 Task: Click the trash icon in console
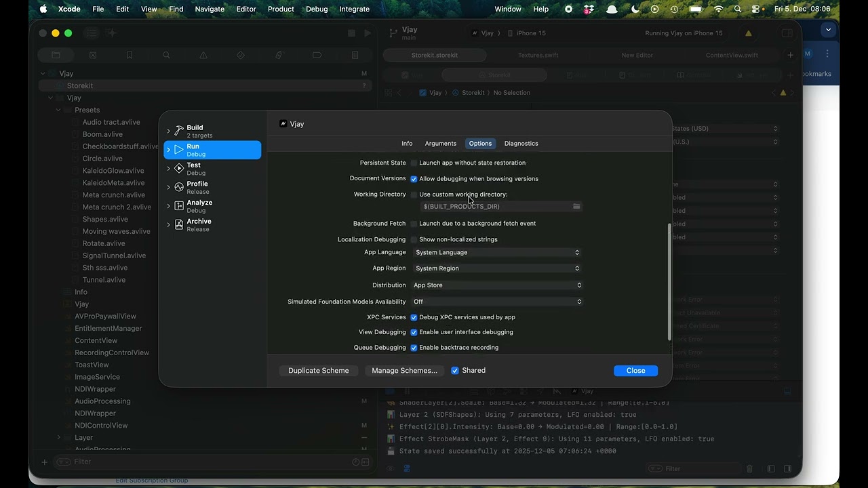[x=750, y=468]
